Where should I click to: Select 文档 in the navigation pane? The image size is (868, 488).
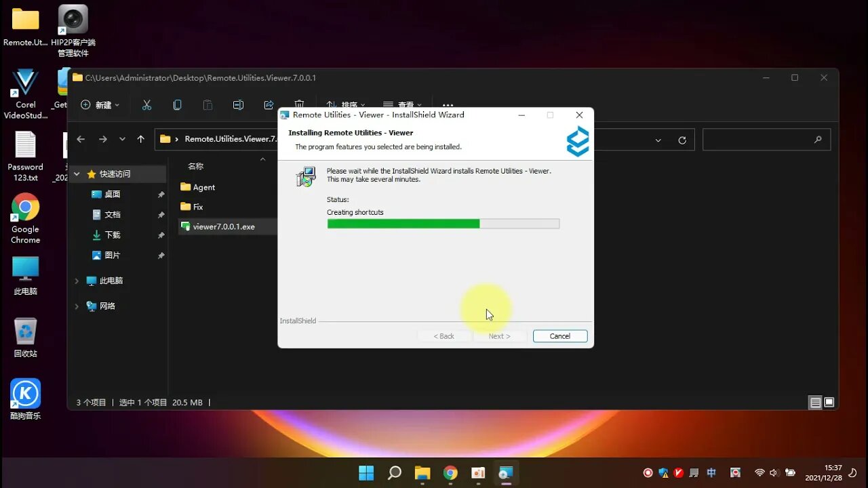[x=113, y=214]
